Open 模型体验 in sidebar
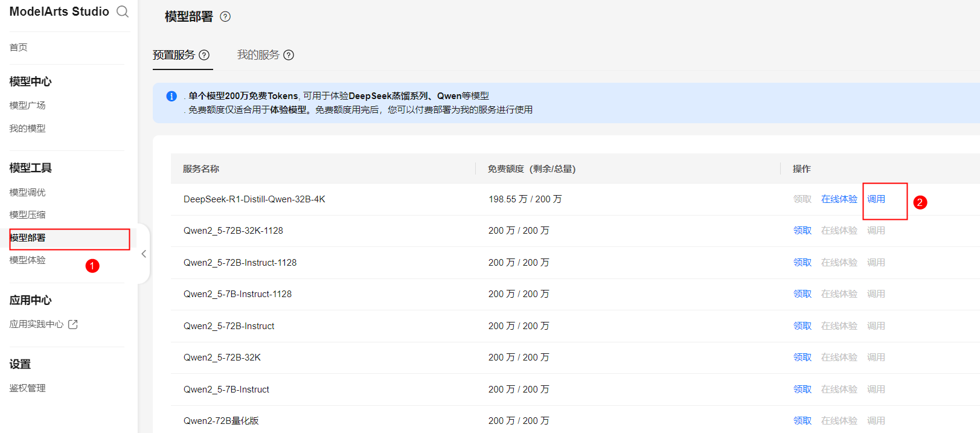The image size is (980, 433). click(27, 260)
